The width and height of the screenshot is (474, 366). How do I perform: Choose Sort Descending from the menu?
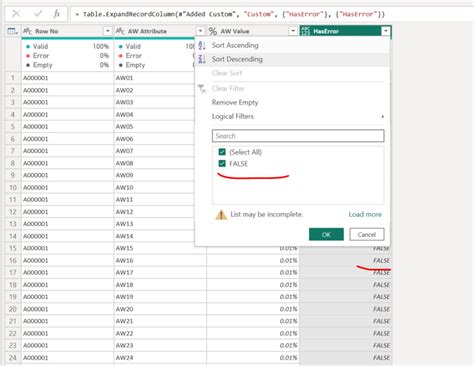pyautogui.click(x=292, y=59)
